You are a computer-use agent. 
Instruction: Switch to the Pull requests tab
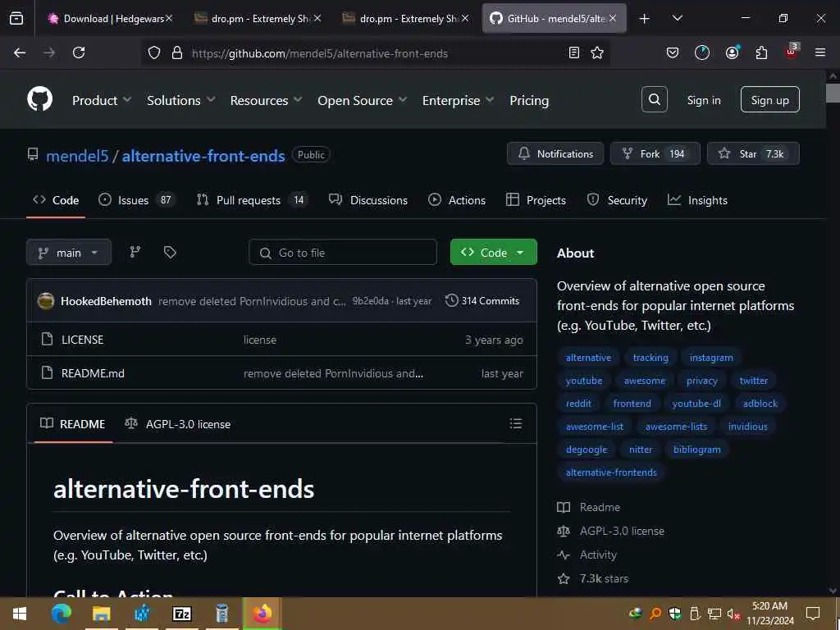[252, 200]
